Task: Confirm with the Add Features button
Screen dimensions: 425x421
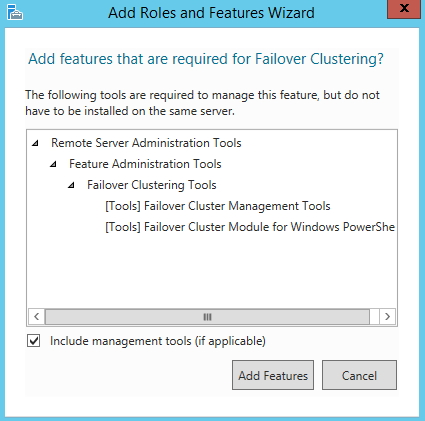Action: 273,375
